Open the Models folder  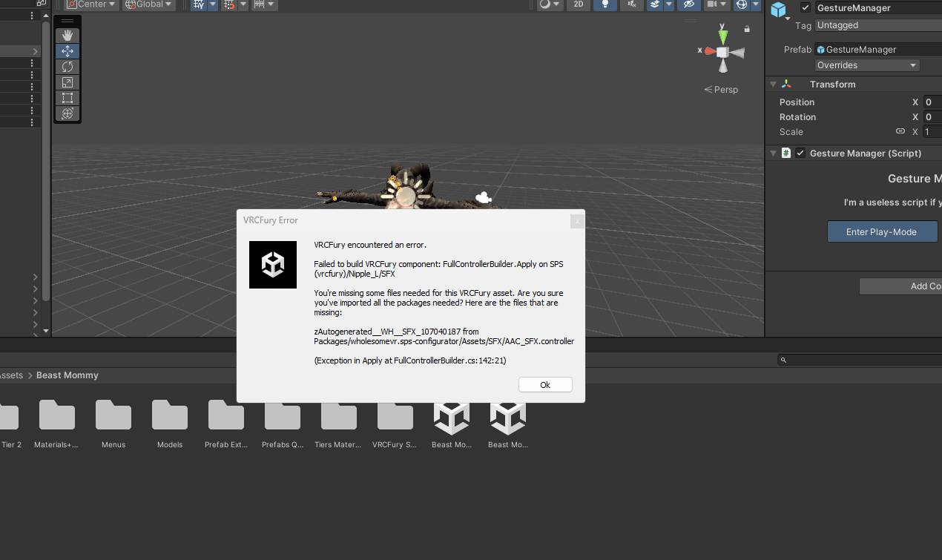(x=170, y=424)
